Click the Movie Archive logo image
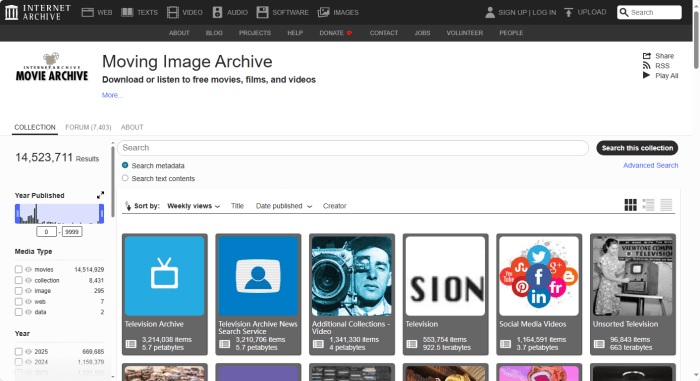700x381 pixels. [x=52, y=67]
